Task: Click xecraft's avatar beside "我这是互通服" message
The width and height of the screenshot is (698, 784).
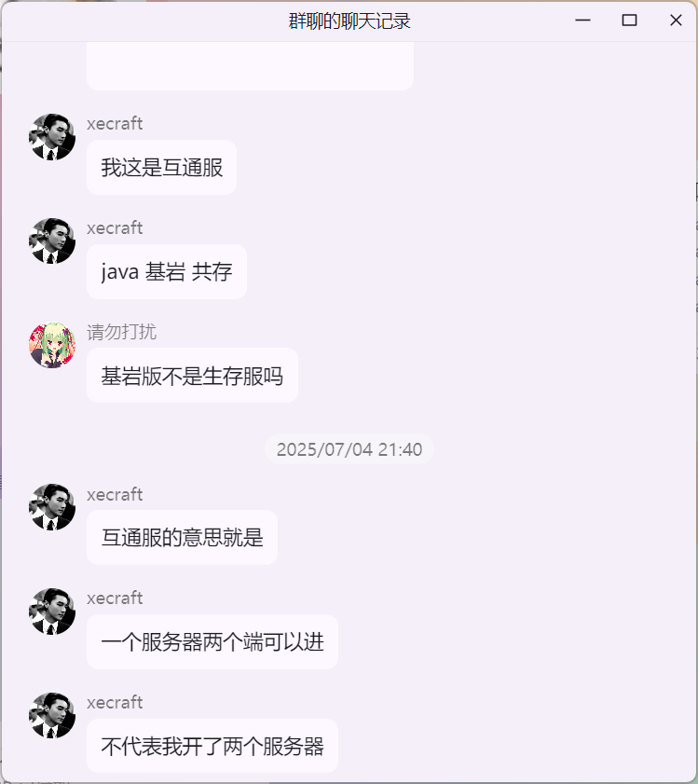Action: 52,137
